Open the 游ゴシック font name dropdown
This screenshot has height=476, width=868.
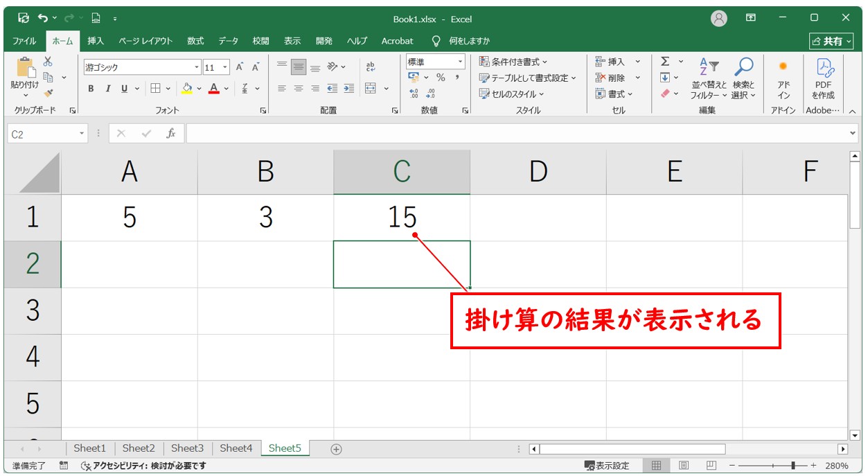197,67
